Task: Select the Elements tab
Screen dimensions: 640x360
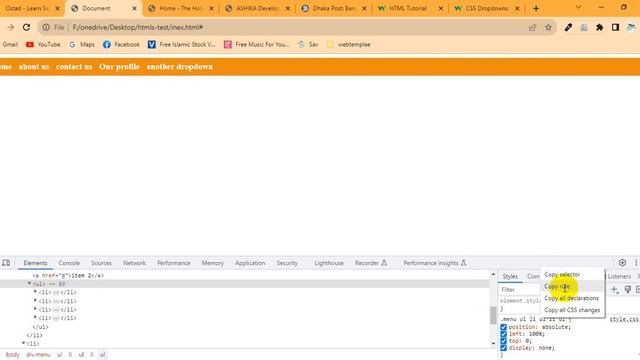Action: (x=36, y=263)
